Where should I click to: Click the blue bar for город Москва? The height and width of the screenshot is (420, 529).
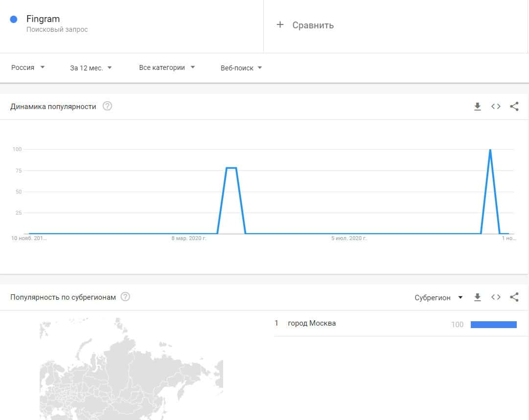pos(494,325)
